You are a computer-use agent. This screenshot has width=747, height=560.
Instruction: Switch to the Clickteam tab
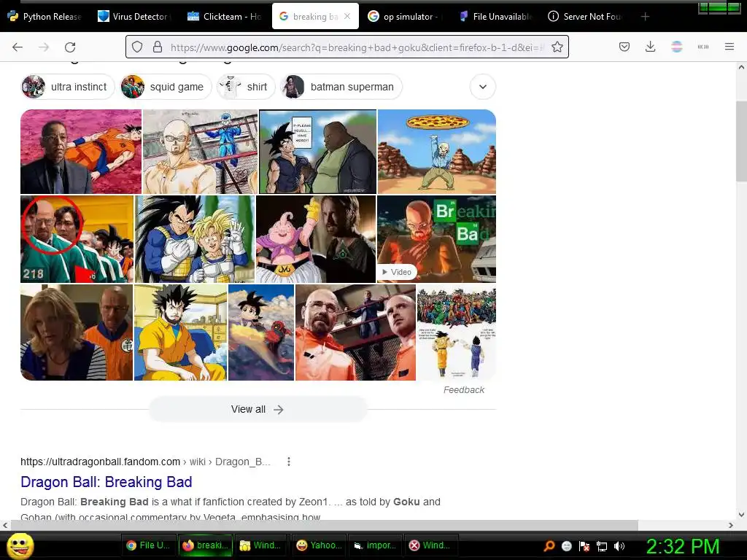224,17
